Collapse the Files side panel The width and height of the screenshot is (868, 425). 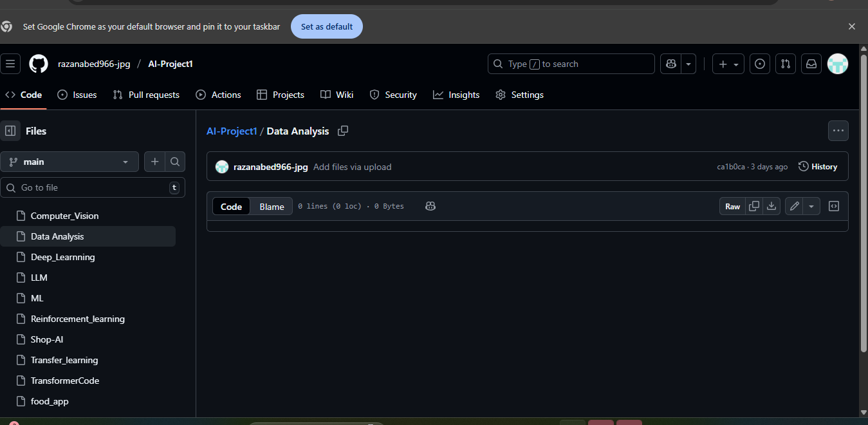[x=10, y=131]
